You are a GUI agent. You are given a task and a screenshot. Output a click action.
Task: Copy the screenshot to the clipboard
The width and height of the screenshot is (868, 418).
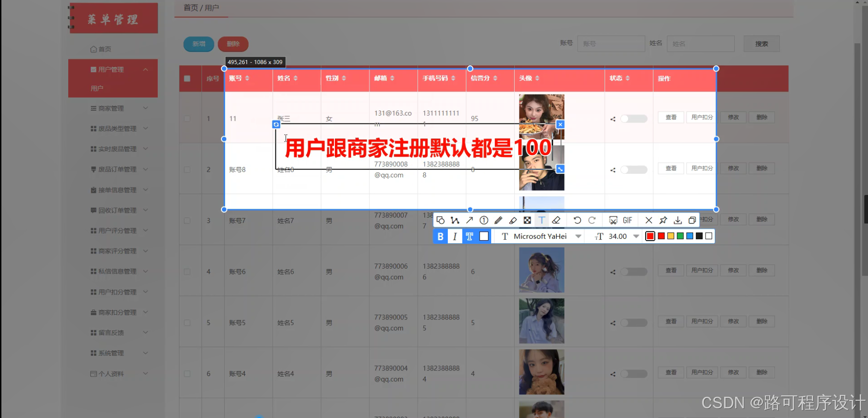point(692,220)
